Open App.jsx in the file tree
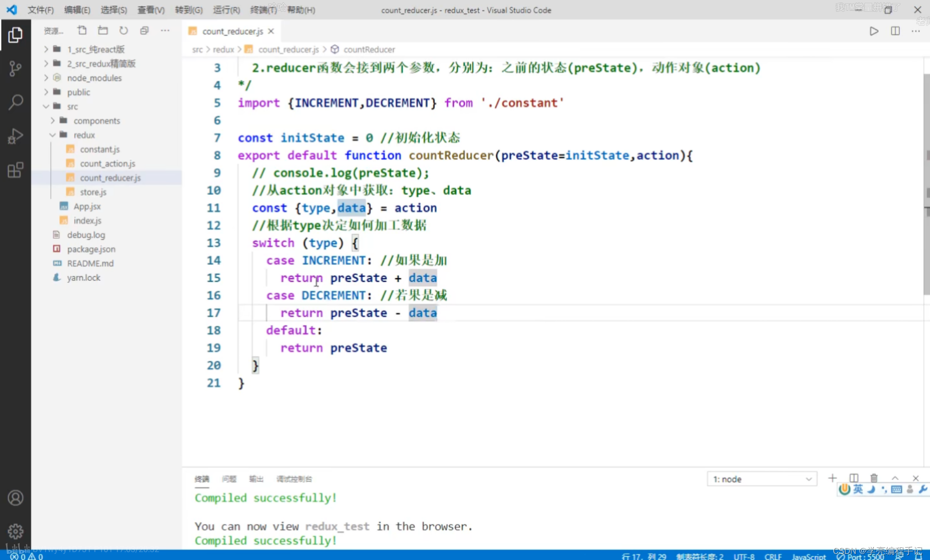 click(106, 206)
